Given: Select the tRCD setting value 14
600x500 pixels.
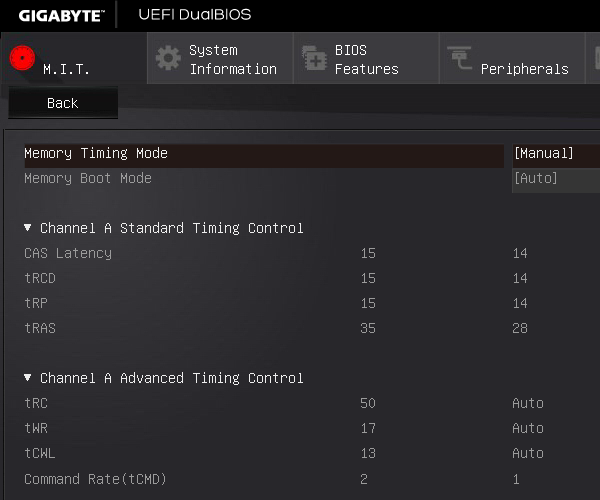Looking at the screenshot, I should click(x=520, y=278).
